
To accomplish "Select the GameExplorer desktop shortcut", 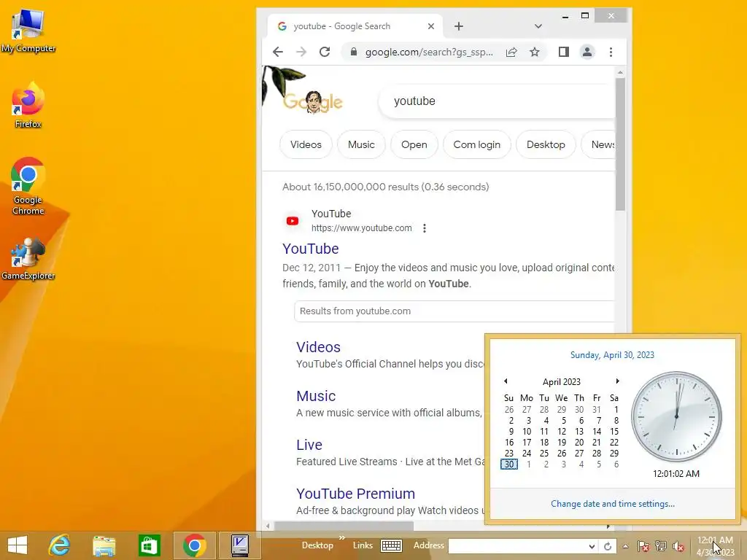I will (x=28, y=260).
